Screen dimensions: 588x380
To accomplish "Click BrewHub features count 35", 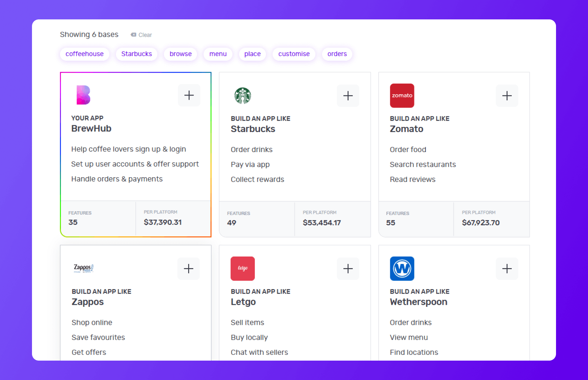I will [x=73, y=222].
